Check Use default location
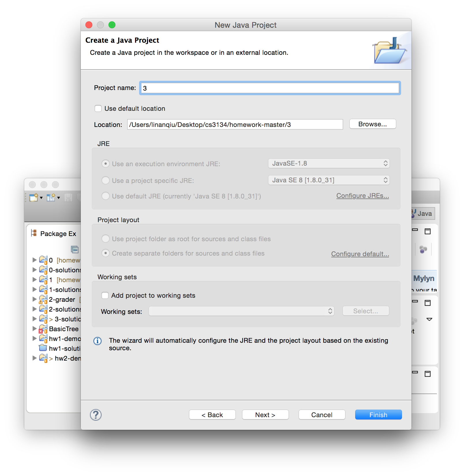Screen dimensions: 464x476 pos(98,108)
